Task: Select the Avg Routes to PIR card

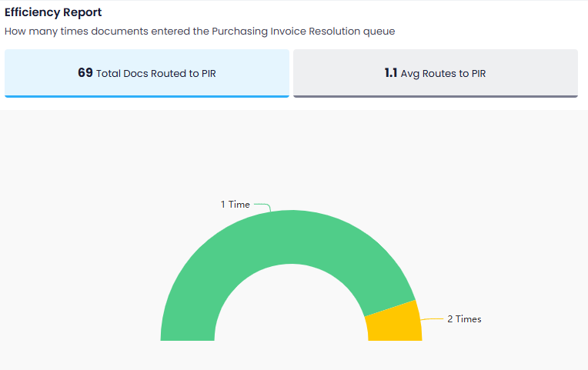Action: (x=435, y=73)
